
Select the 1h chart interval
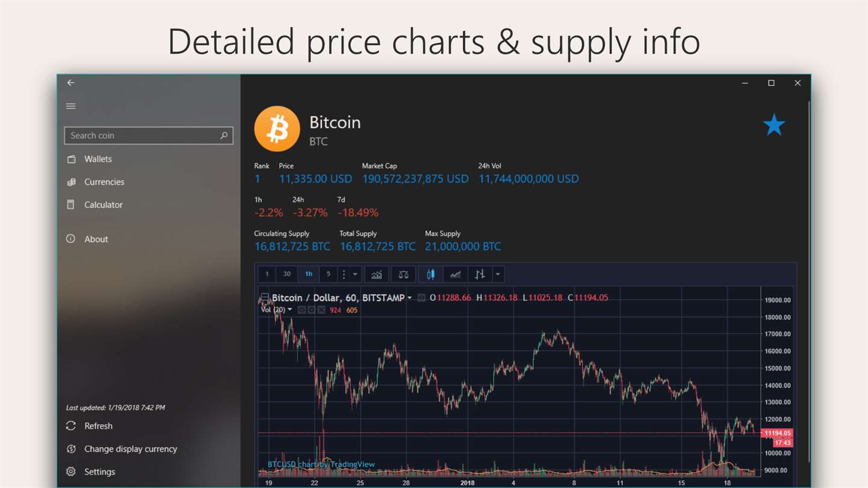click(309, 274)
